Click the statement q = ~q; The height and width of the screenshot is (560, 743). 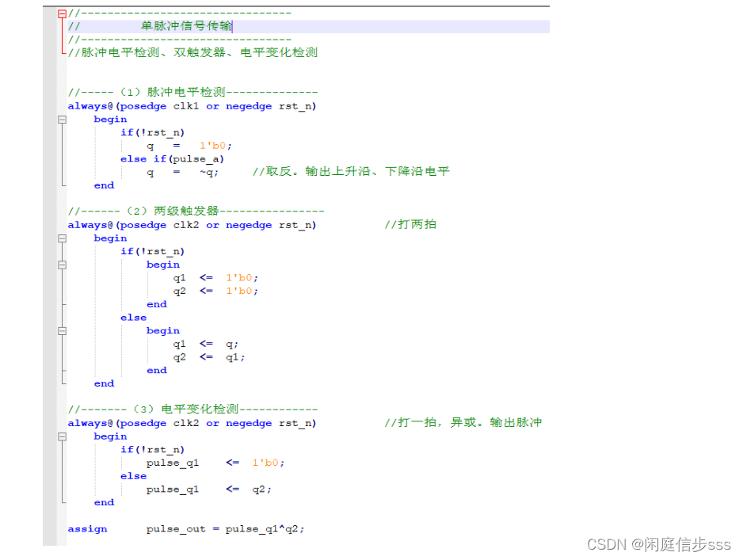coord(182,173)
